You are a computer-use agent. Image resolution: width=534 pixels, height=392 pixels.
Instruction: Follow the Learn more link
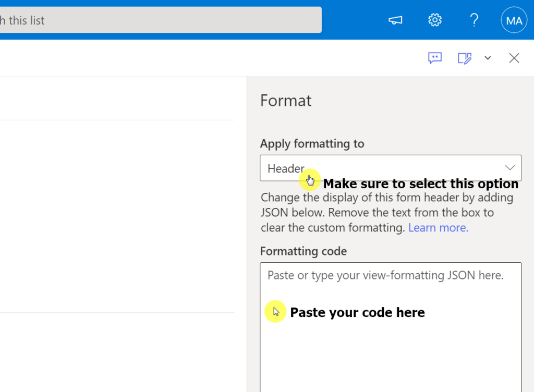438,227
